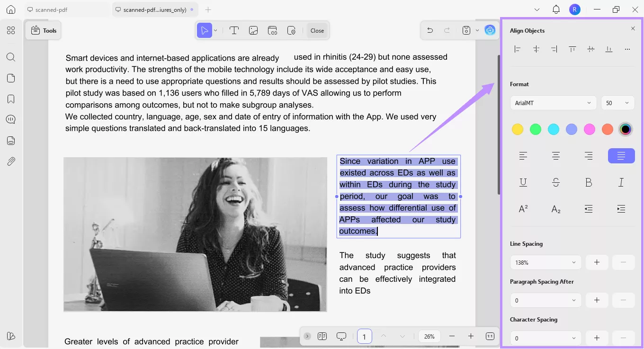The width and height of the screenshot is (644, 349).
Task: Enable center text alignment
Action: pyautogui.click(x=555, y=155)
